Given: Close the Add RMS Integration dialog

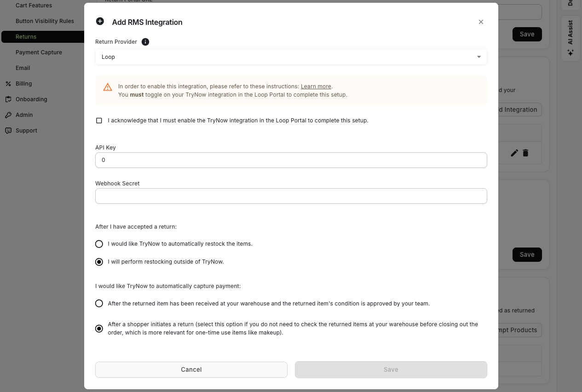Looking at the screenshot, I should tap(481, 22).
